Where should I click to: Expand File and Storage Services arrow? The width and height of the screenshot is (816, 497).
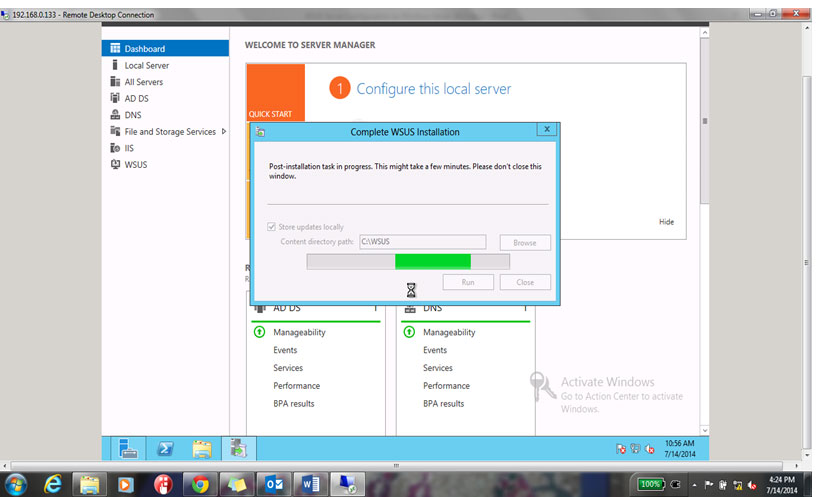tap(224, 132)
